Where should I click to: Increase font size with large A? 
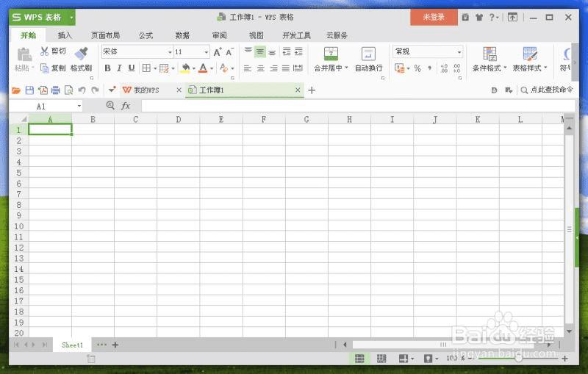(x=217, y=51)
